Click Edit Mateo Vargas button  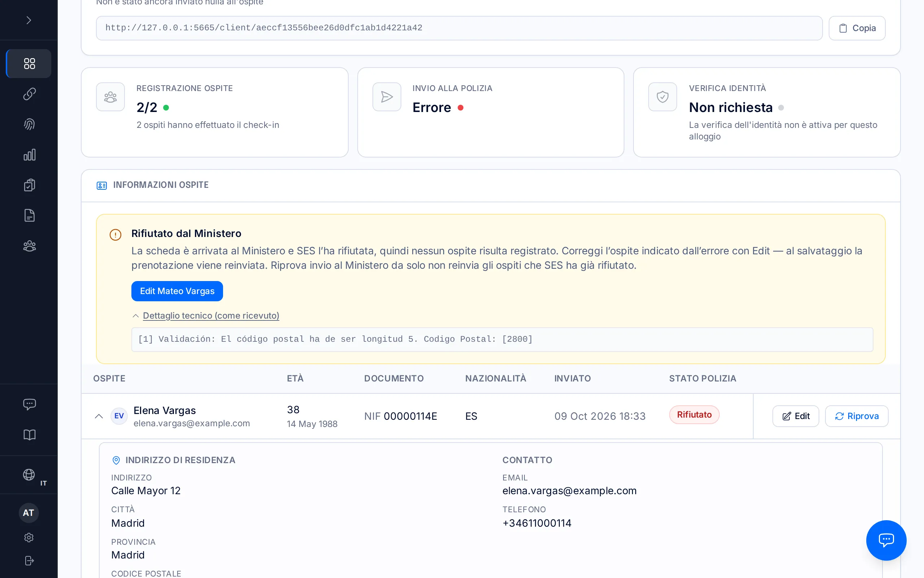pos(177,291)
